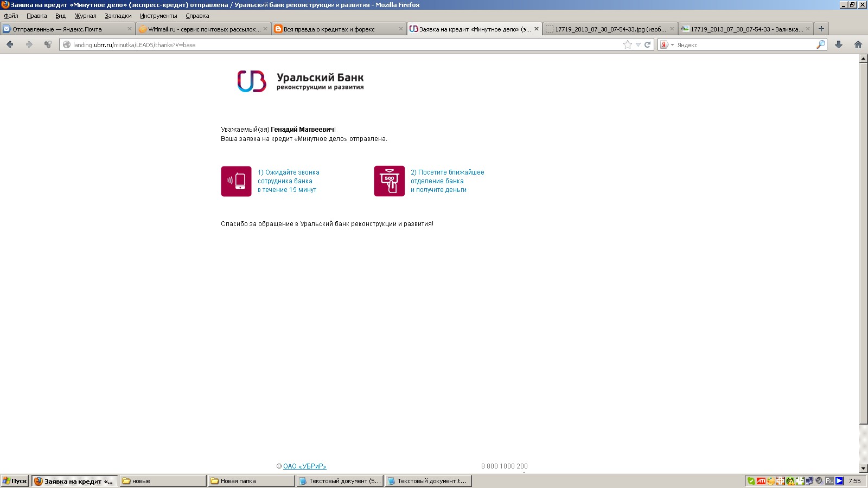Viewport: 868px width, 488px height.
Task: Go back to the previous page
Action: coord(10,44)
